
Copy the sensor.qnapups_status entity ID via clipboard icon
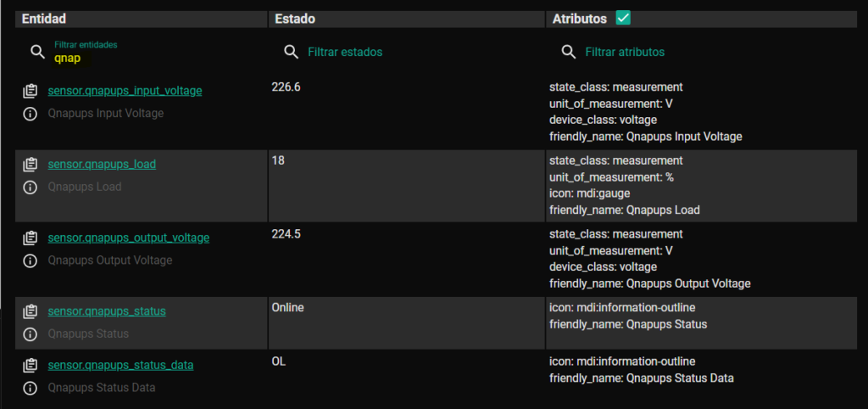pos(30,311)
